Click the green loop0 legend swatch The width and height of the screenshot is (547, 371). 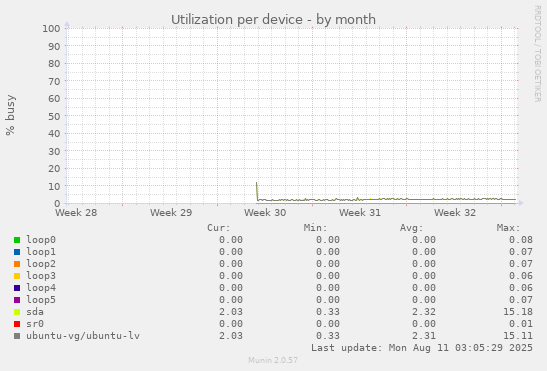coord(17,240)
